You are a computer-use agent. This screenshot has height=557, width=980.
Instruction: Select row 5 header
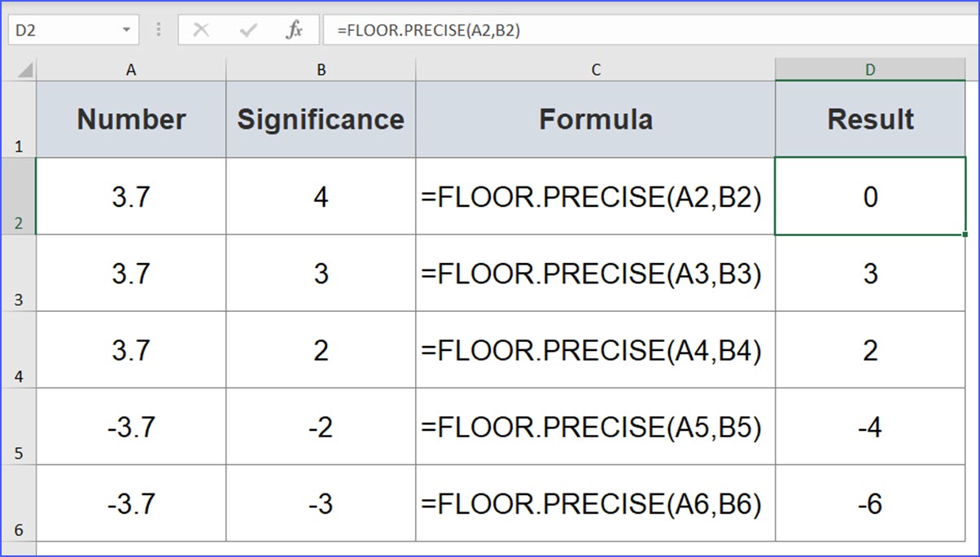point(18,427)
